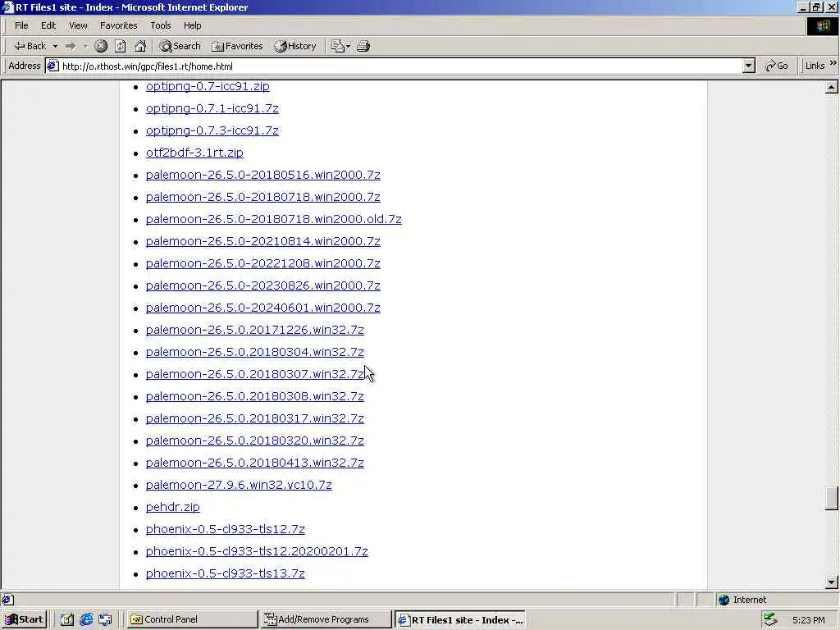The image size is (840, 630).
Task: Refresh the page with Refresh icon
Action: point(120,46)
